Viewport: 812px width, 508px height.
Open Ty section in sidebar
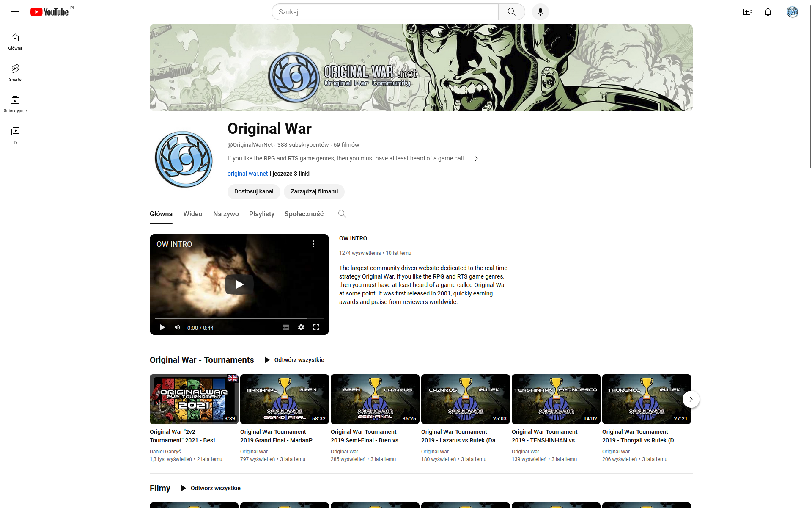click(x=15, y=135)
